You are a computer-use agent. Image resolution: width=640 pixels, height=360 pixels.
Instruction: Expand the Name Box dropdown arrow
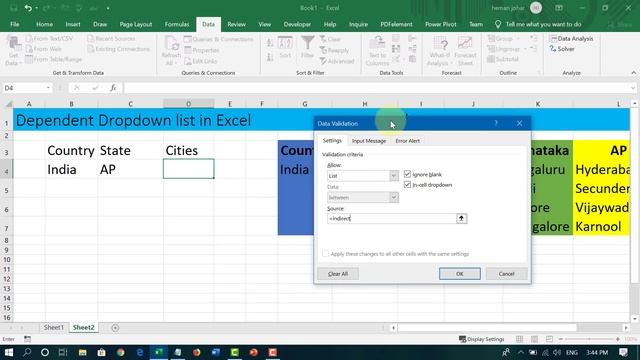(48, 88)
